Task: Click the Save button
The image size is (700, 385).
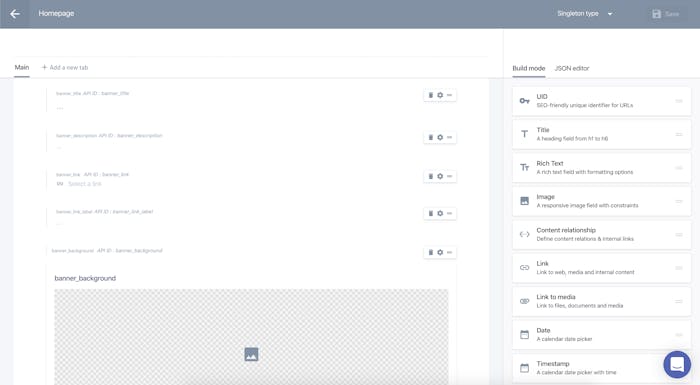Action: point(665,14)
